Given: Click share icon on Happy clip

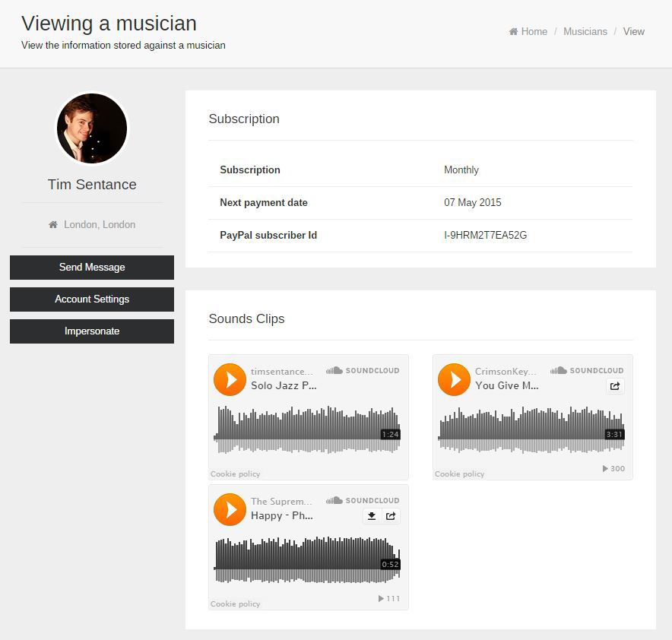Looking at the screenshot, I should 391,516.
